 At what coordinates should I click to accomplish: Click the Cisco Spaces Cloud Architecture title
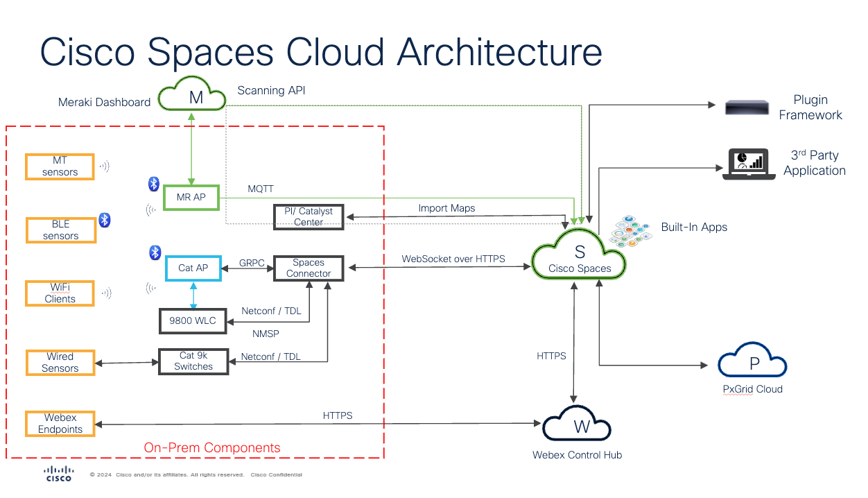pos(320,53)
